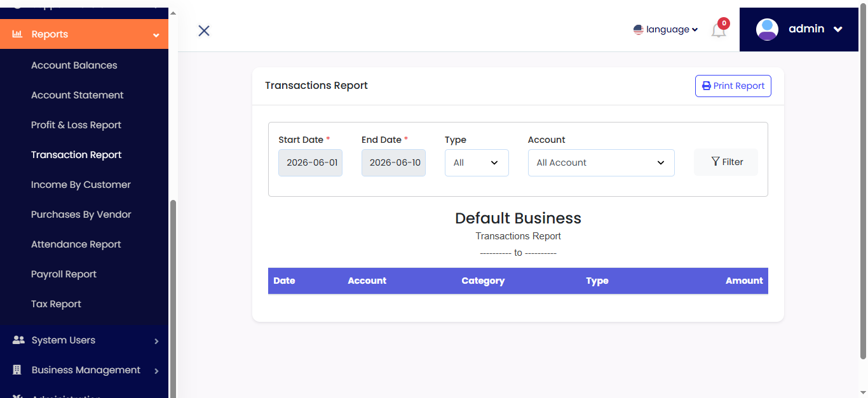This screenshot has width=868, height=398.
Task: Click the Account column header
Action: coord(367,281)
